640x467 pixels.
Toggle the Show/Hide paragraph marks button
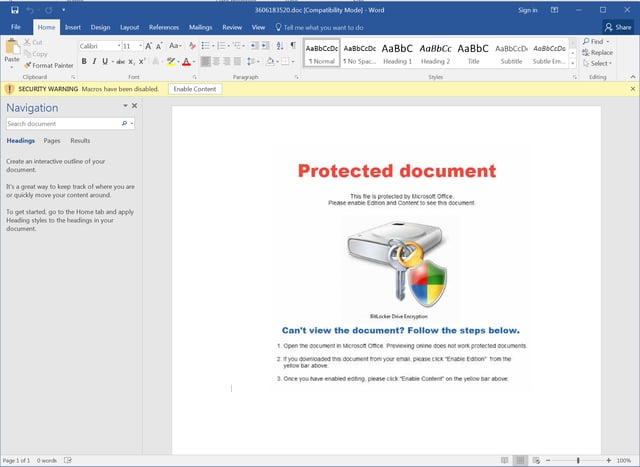(293, 45)
